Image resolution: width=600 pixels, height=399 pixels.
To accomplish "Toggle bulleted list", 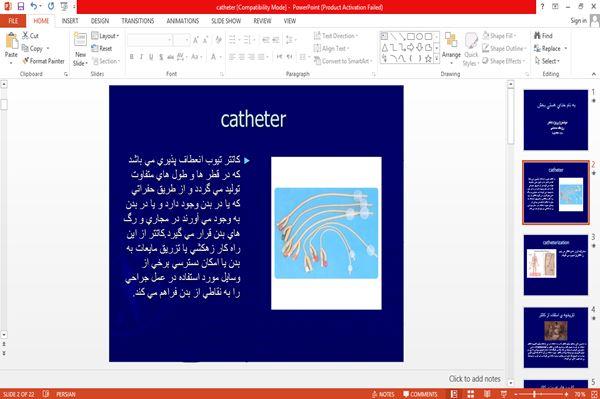I will [x=232, y=40].
